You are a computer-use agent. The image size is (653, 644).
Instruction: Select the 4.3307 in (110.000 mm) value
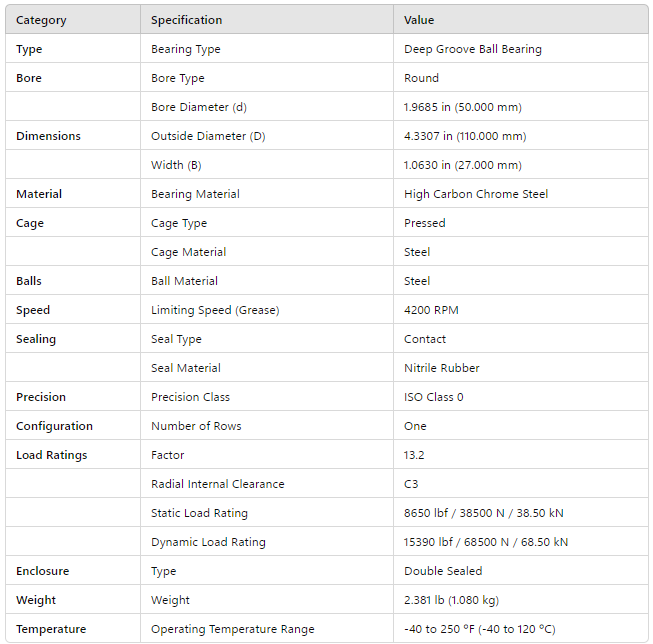[465, 136]
